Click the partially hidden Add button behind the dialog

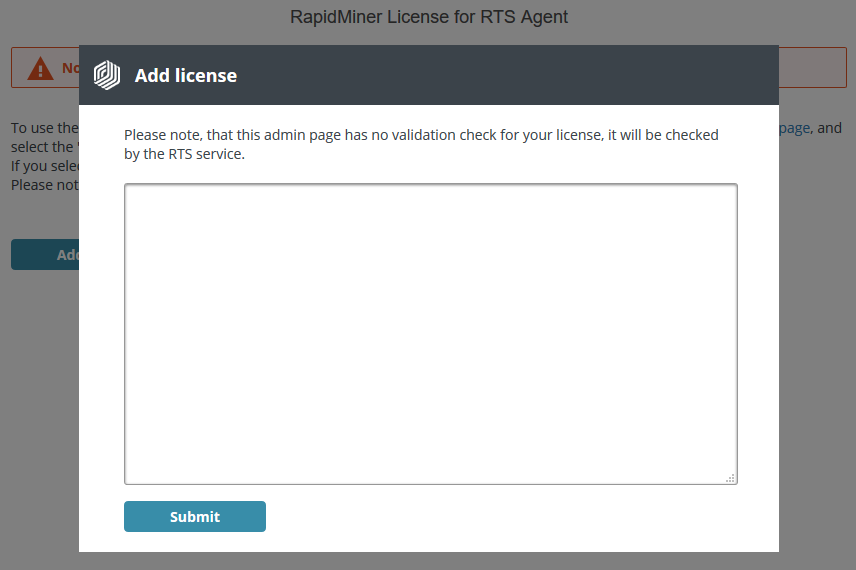pyautogui.click(x=45, y=254)
